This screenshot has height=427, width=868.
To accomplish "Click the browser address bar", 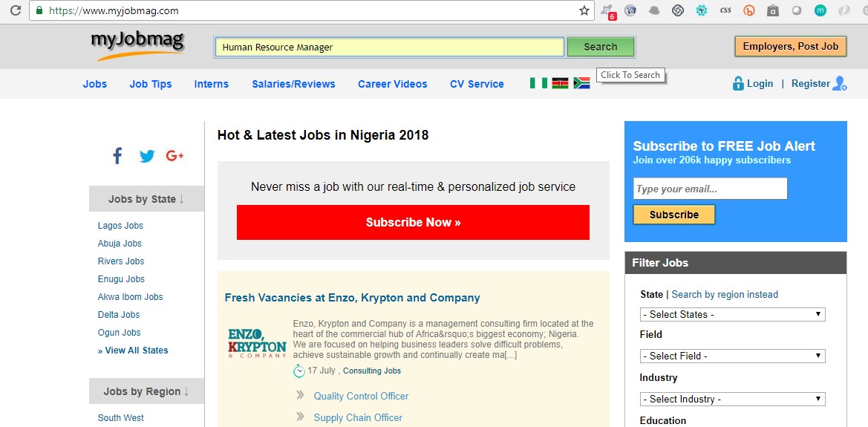I will click(x=310, y=10).
